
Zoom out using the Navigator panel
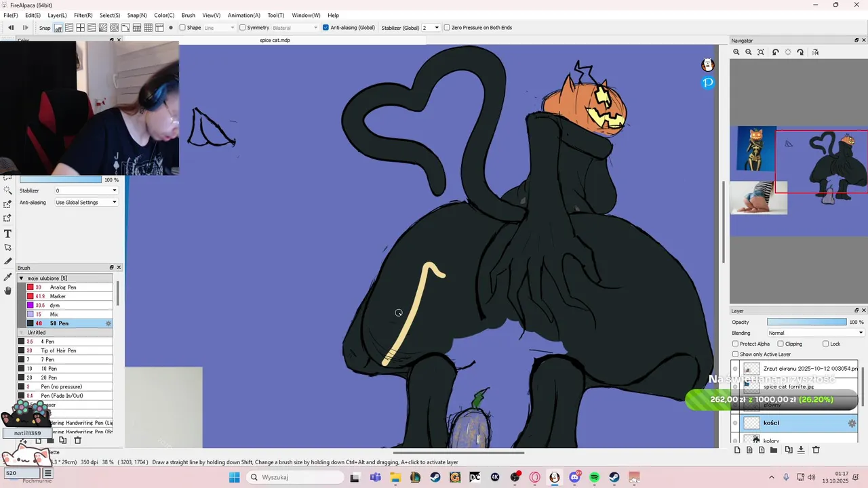pos(749,52)
